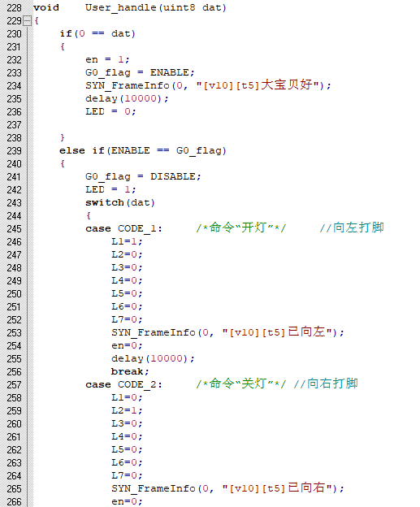
Task: Click 'L1=0;' on line 258
Action: [127, 397]
